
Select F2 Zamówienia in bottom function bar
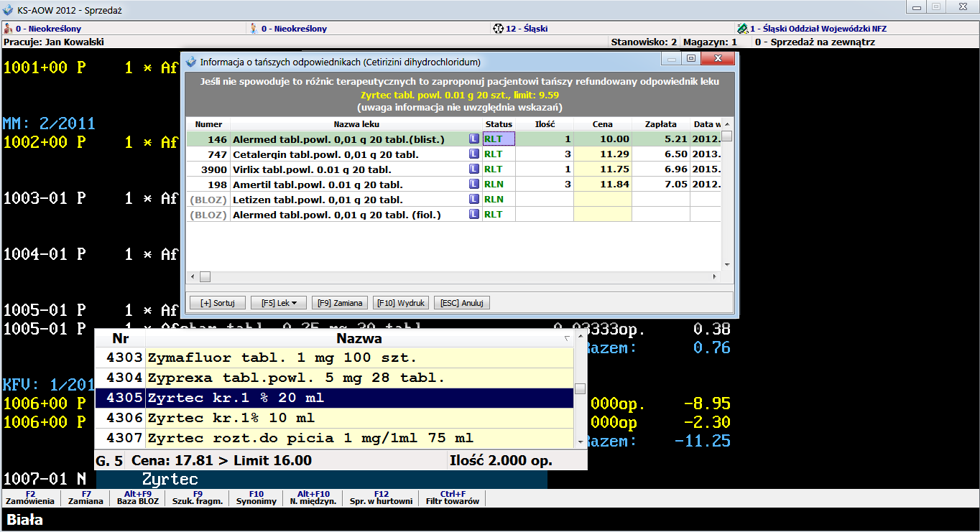tap(30, 498)
